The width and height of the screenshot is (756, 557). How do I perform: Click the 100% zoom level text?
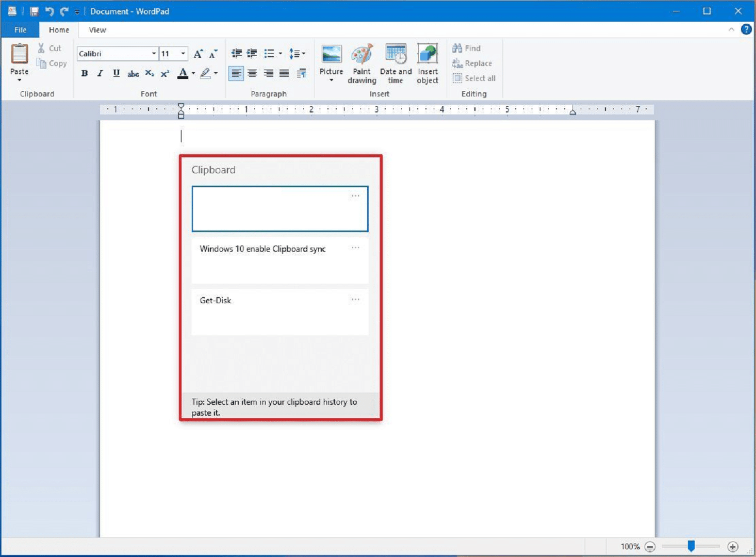[630, 547]
